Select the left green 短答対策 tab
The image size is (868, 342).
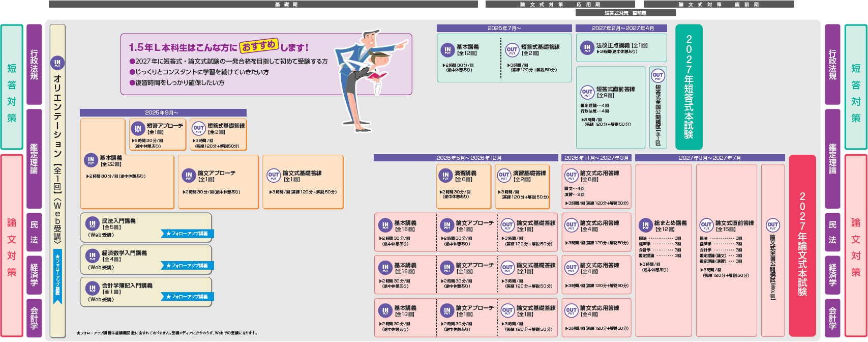(12, 87)
